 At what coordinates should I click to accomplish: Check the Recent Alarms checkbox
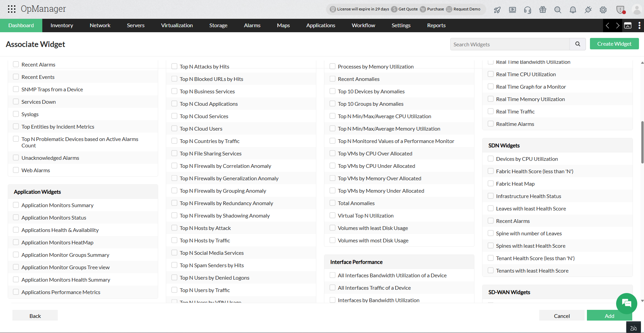[16, 64]
